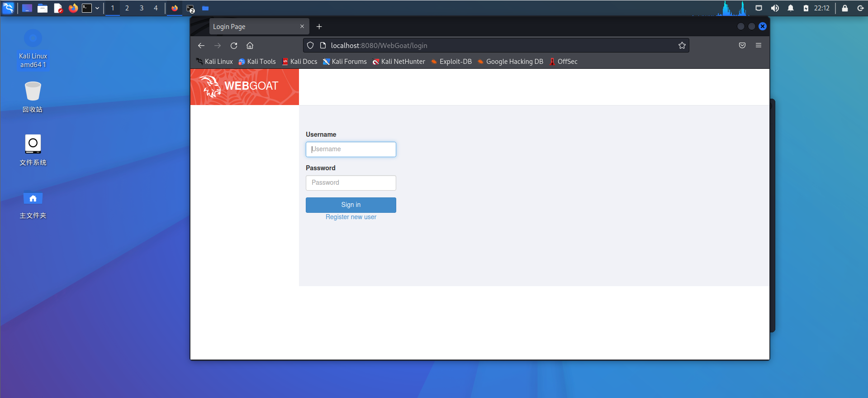The width and height of the screenshot is (868, 398).
Task: Open the Kali NetHunter bookmark
Action: (x=399, y=62)
